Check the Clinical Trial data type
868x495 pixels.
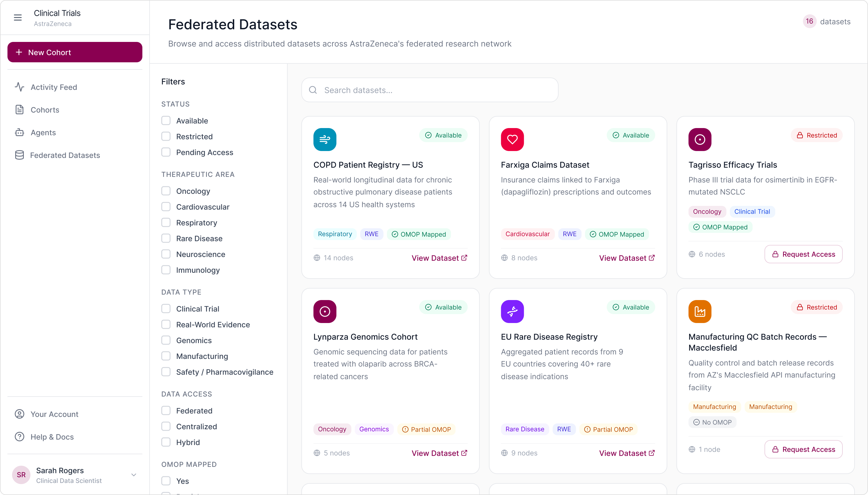[x=166, y=309]
